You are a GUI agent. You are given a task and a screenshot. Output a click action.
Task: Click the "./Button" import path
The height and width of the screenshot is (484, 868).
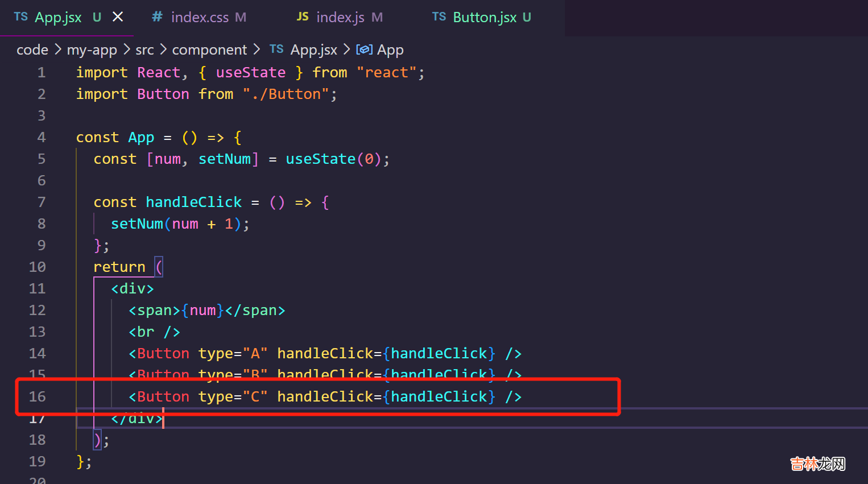click(286, 94)
